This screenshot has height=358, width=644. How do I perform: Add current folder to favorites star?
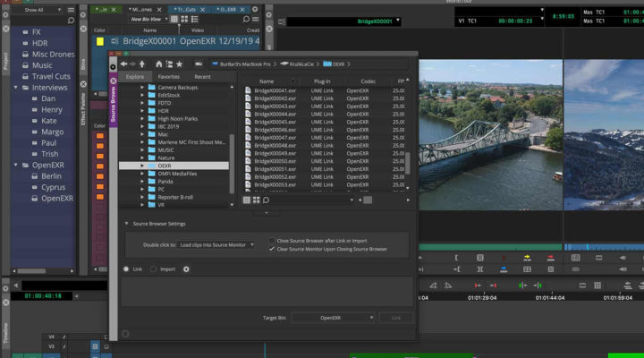pyautogui.click(x=179, y=64)
